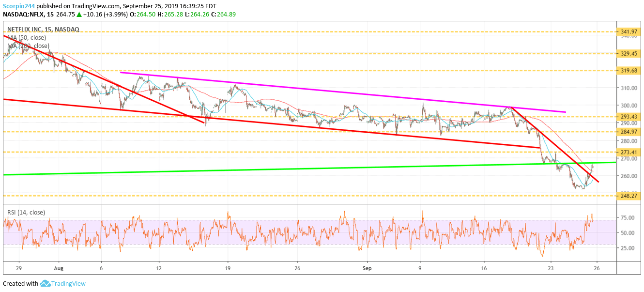Click the MA (50, close) indicator legend

[27, 38]
